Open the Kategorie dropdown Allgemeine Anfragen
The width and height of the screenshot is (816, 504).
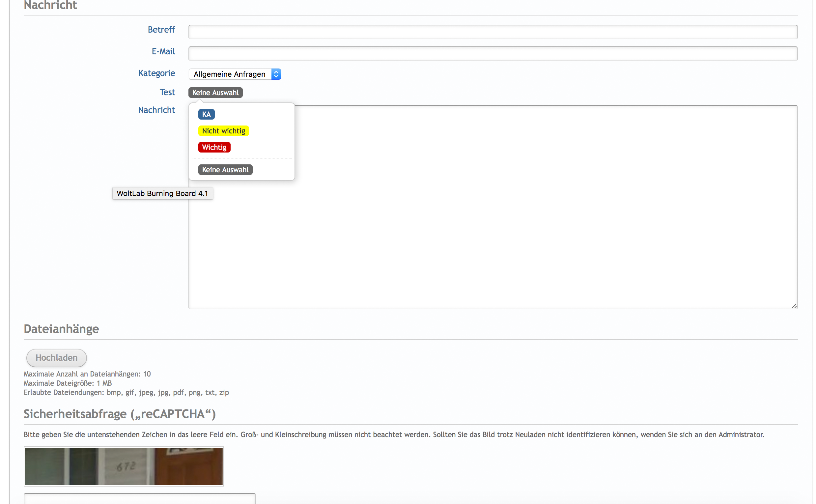pos(235,74)
